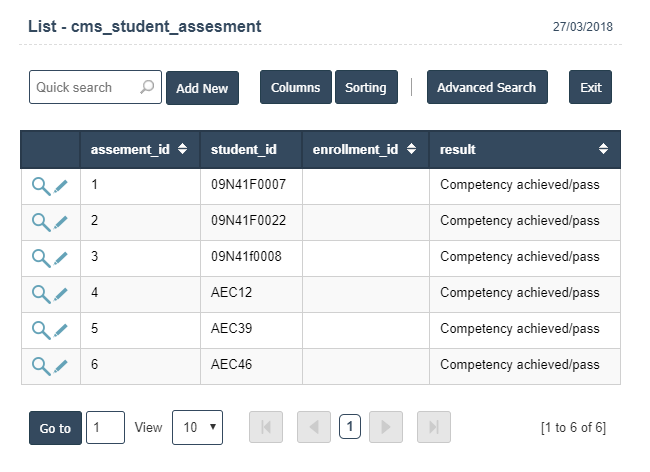650x472 pixels.
Task: Edit record for student 09N41F0022
Action: point(61,222)
